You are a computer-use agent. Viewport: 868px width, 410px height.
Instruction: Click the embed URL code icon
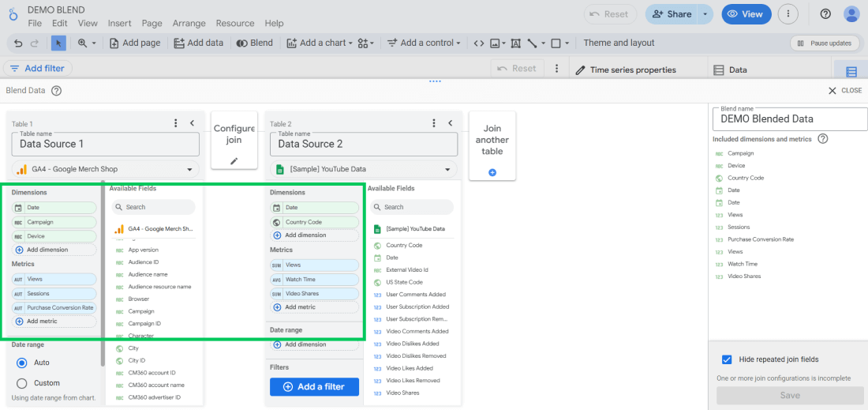point(478,43)
